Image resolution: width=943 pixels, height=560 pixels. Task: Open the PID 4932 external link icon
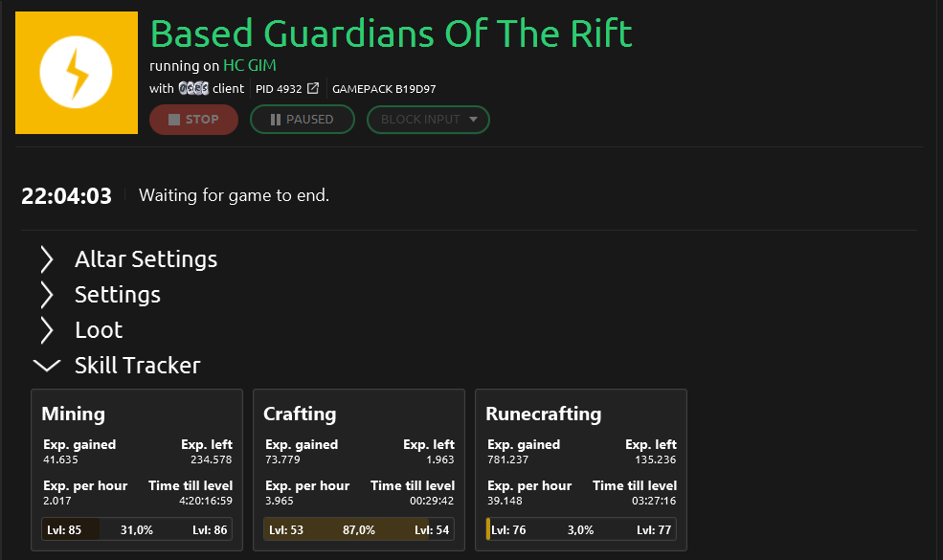pos(313,89)
